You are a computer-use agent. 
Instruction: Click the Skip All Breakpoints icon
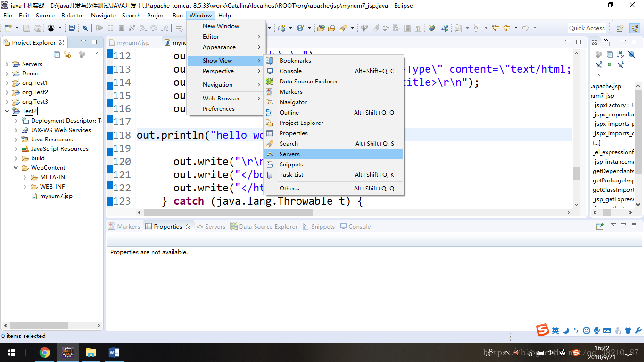[85, 28]
